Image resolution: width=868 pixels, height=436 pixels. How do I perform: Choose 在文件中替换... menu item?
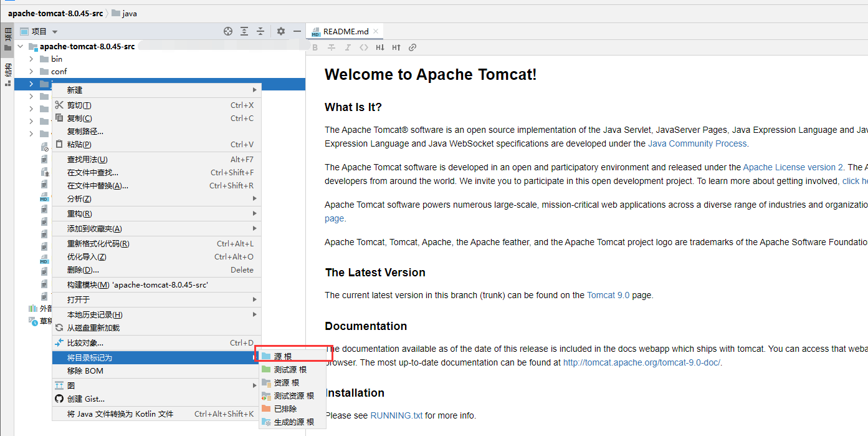(156, 185)
